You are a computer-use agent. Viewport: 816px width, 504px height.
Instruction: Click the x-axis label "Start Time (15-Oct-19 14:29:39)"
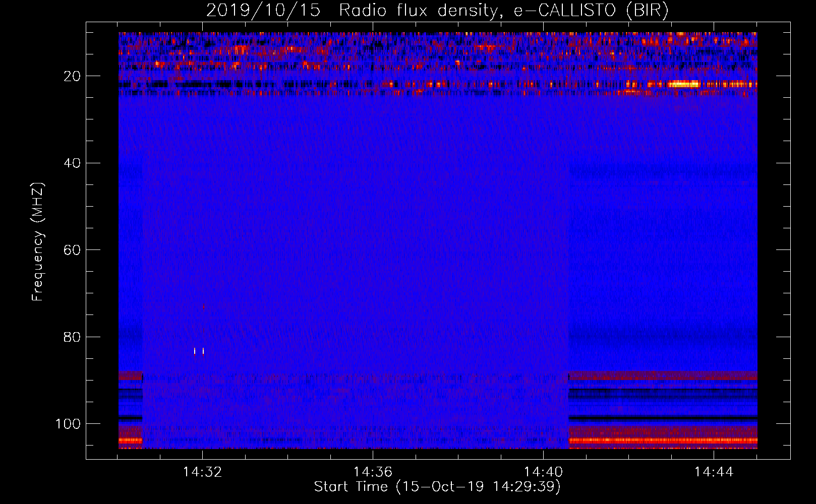[x=437, y=487]
